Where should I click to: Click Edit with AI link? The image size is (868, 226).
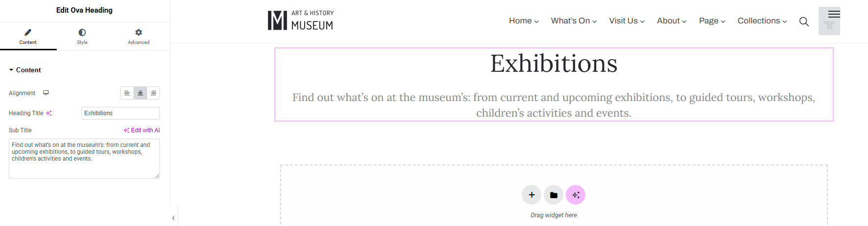pyautogui.click(x=142, y=130)
